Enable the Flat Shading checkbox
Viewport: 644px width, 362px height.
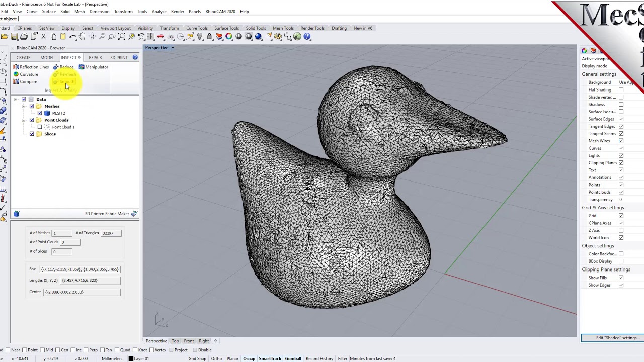[x=621, y=90]
